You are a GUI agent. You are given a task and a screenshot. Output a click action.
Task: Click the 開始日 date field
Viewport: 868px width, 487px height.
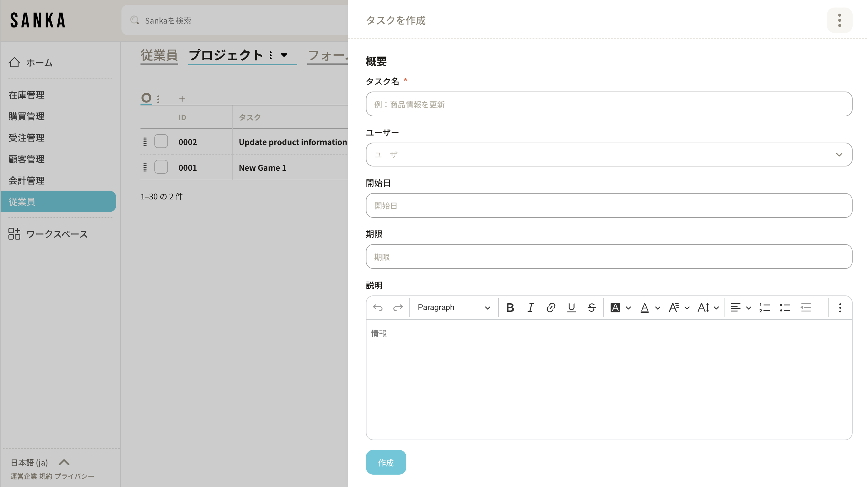609,205
